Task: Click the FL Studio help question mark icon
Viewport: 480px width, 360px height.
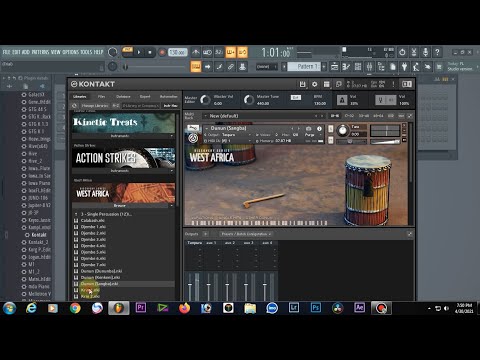Action: 437,52
